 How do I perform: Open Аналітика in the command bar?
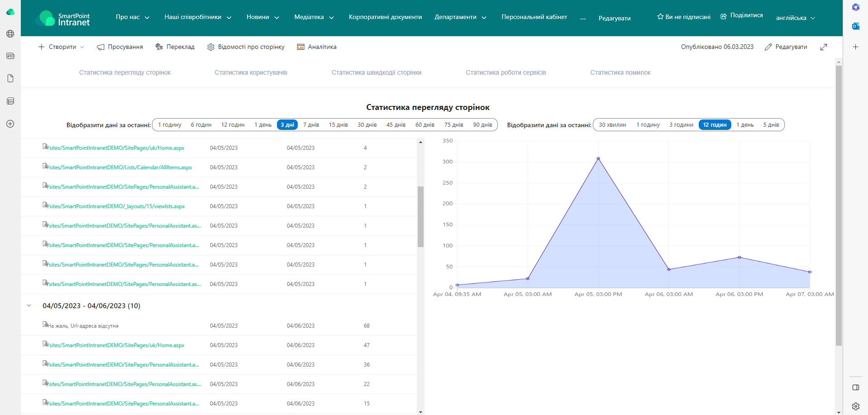pos(316,47)
